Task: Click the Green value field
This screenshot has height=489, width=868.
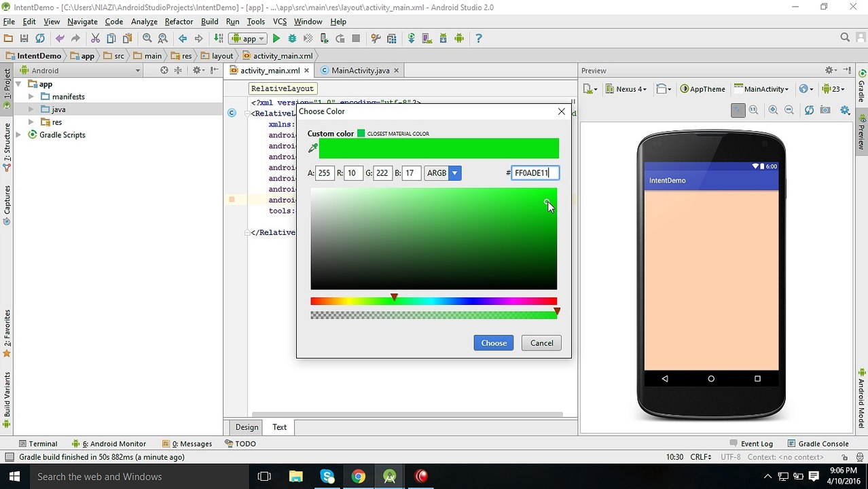Action: tap(382, 173)
